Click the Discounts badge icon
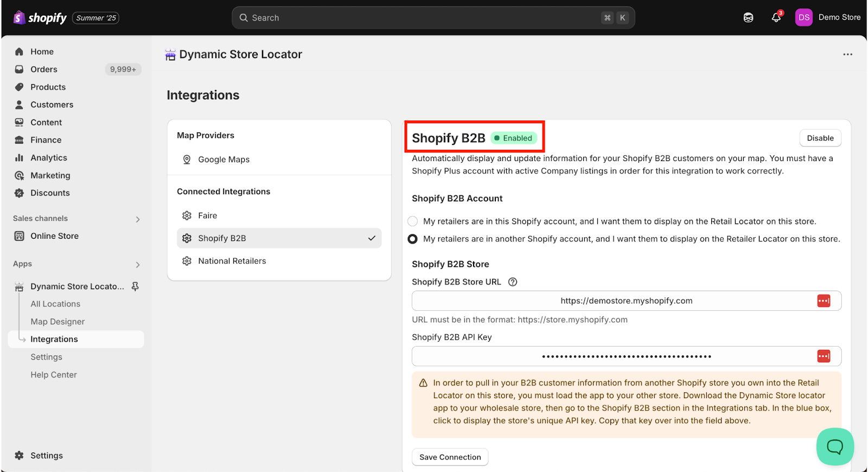The width and height of the screenshot is (868, 472). pos(20,193)
